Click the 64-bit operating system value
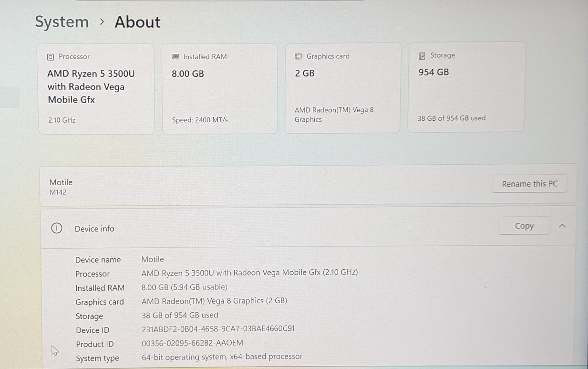 (x=222, y=357)
